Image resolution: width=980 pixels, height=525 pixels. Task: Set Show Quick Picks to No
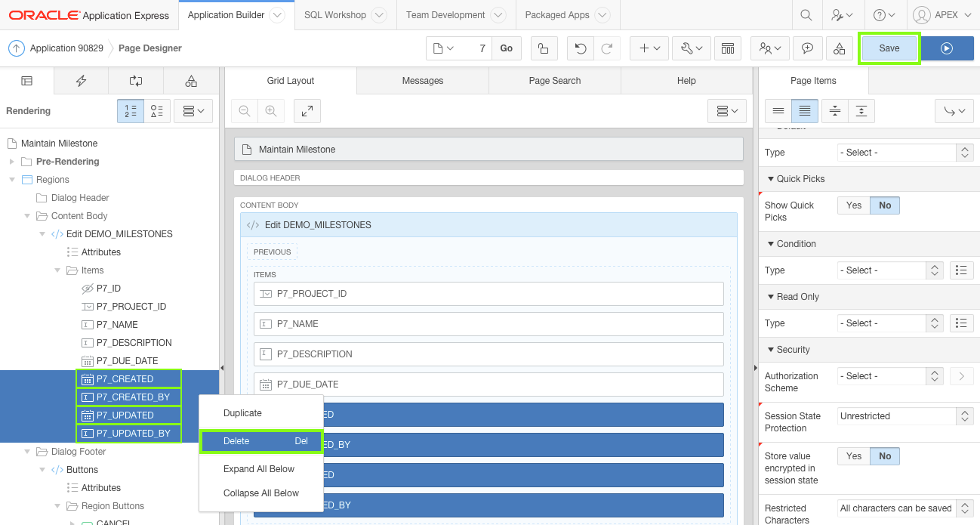pyautogui.click(x=885, y=205)
